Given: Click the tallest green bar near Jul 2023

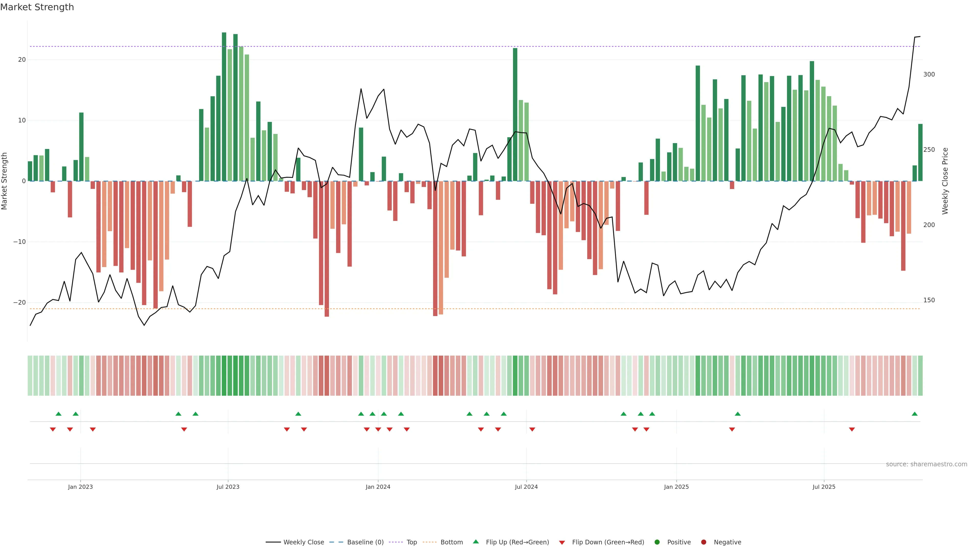Looking at the screenshot, I should tap(224, 106).
